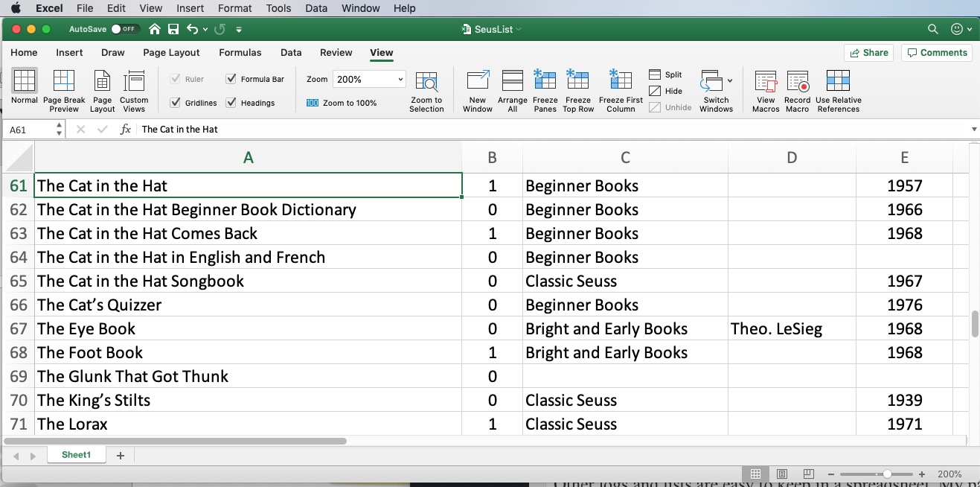Select column C header
The height and width of the screenshot is (487, 980).
pos(625,157)
